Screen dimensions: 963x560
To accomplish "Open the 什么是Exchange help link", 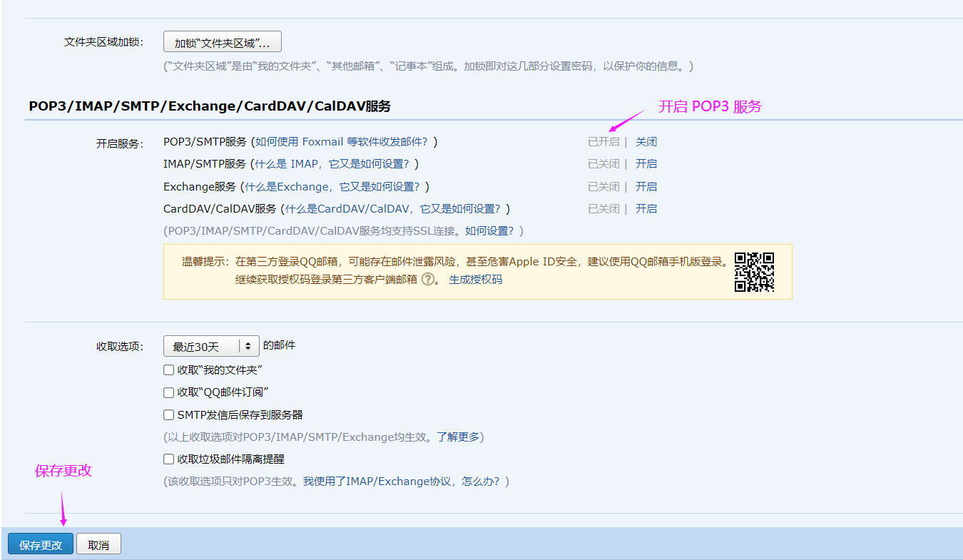I will pos(333,186).
